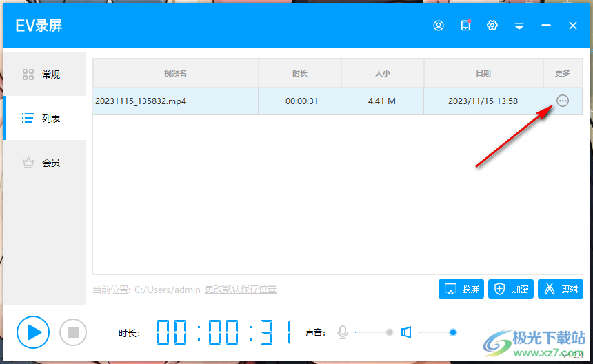Screen dimensions: 593x364
Task: Start recording with the play button
Action: 33,332
